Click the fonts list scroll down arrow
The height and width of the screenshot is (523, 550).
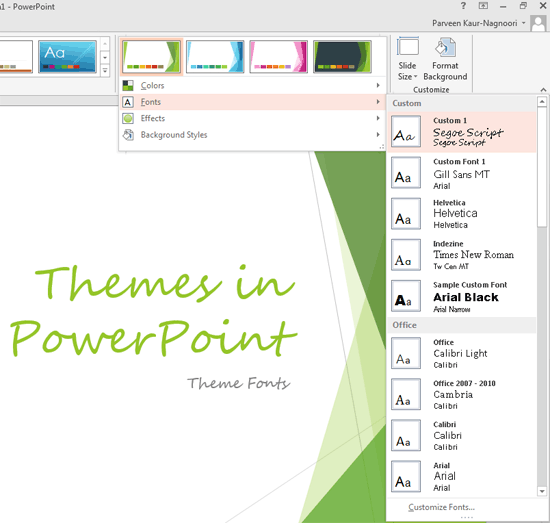542,491
